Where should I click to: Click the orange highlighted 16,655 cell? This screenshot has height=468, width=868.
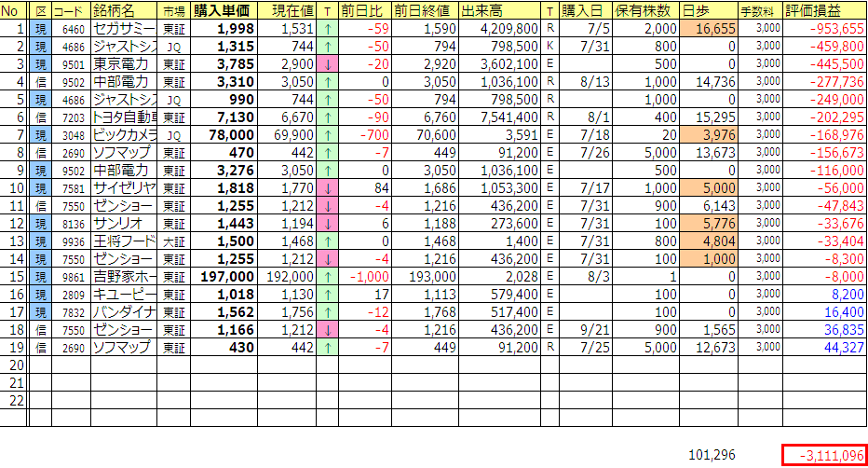click(x=708, y=29)
